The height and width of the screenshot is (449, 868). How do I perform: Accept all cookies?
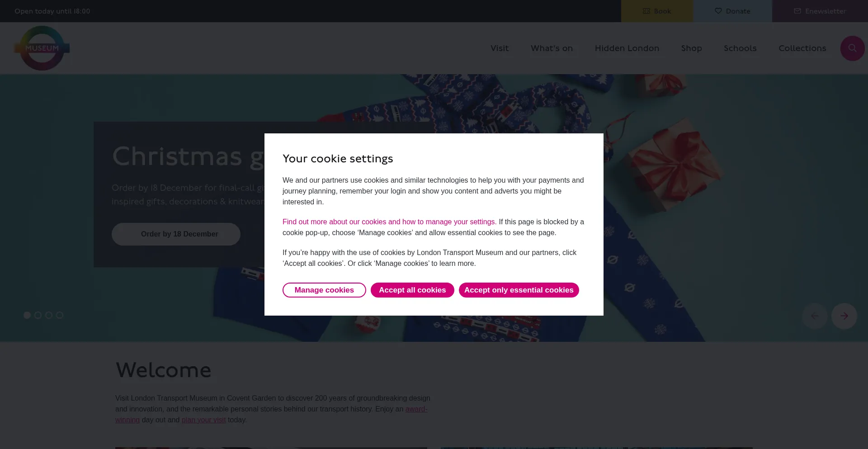[x=412, y=290]
